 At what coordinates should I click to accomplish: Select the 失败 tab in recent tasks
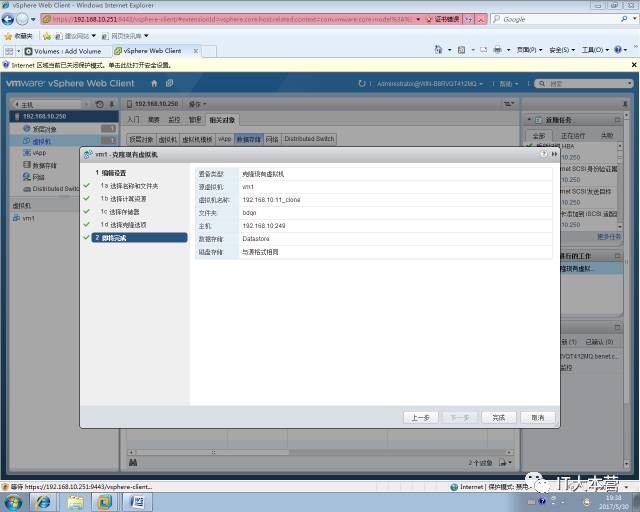pos(607,136)
